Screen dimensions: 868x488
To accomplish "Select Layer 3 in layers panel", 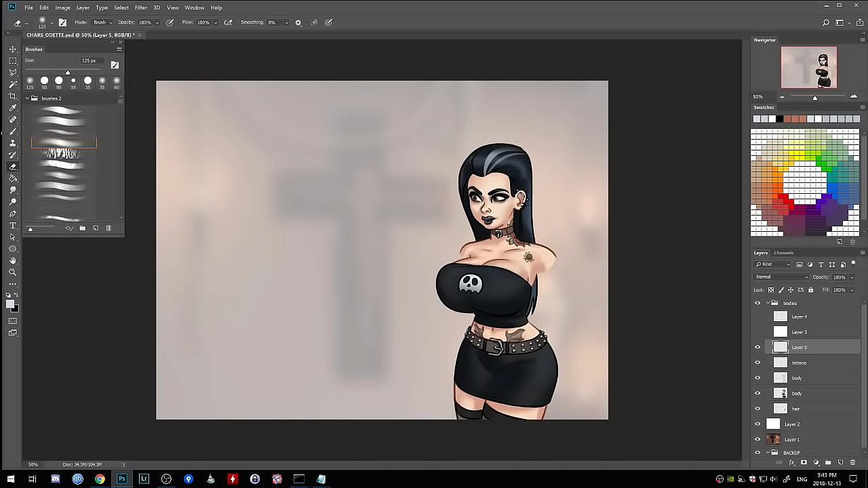I will point(799,332).
